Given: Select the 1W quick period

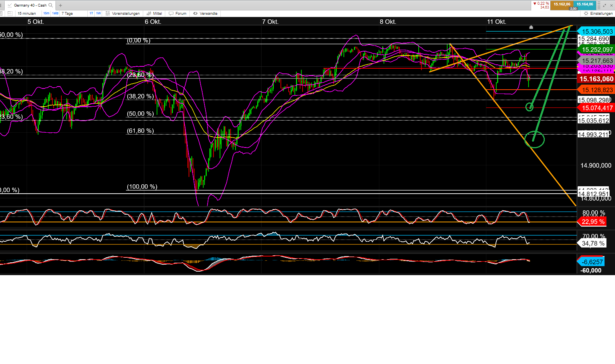Looking at the screenshot, I should 99,14.
